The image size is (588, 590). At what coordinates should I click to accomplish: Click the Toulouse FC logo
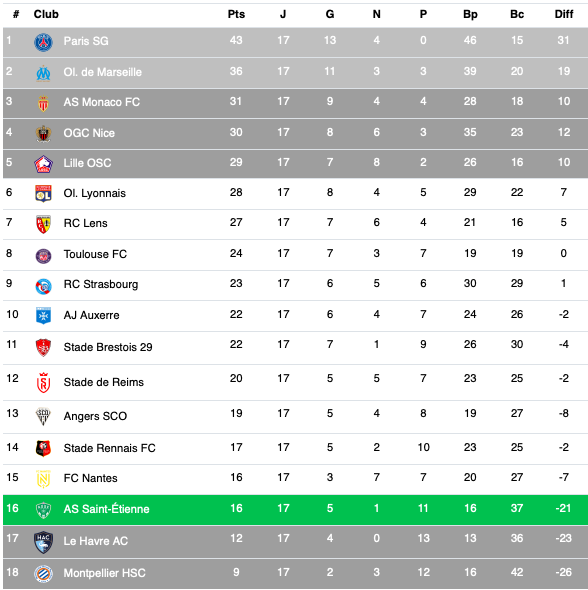tap(43, 256)
